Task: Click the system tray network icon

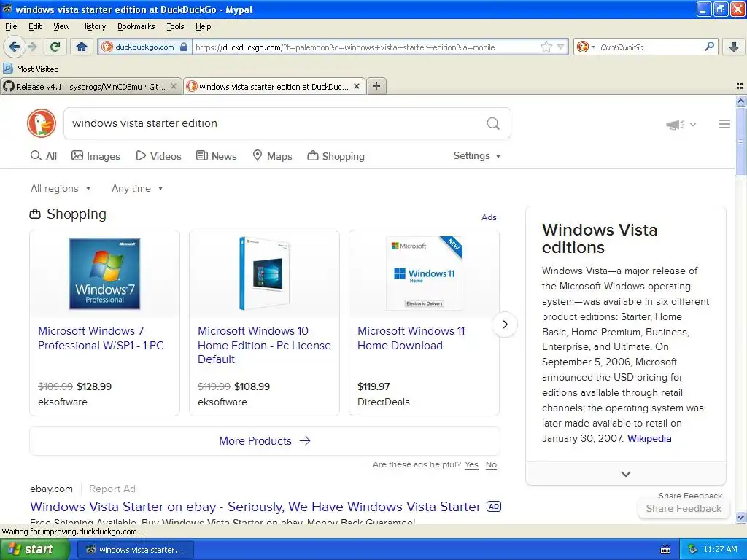Action: pyautogui.click(x=692, y=550)
